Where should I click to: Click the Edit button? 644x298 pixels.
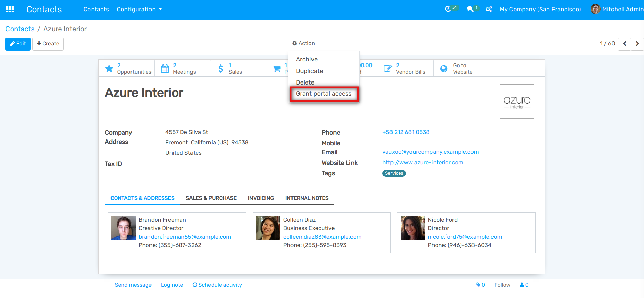(18, 44)
